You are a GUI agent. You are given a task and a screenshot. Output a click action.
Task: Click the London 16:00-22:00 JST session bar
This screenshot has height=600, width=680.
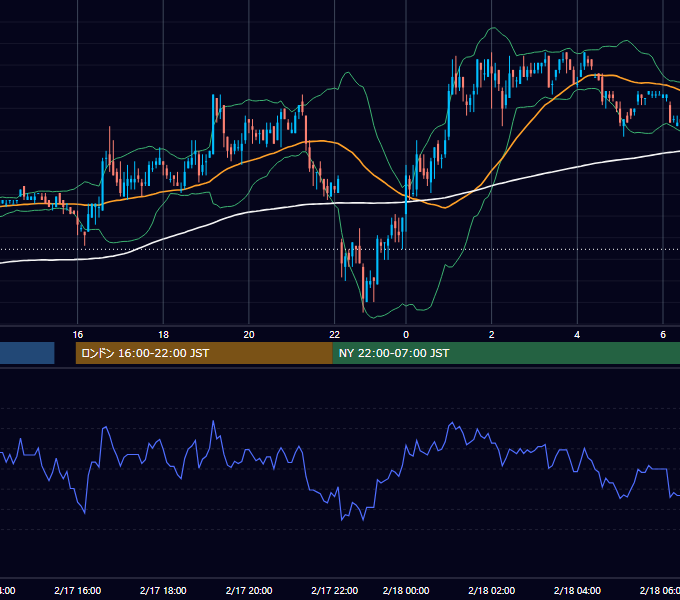click(204, 353)
